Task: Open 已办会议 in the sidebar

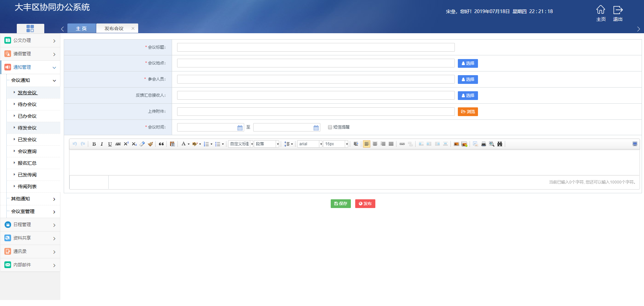Action: 27,116
